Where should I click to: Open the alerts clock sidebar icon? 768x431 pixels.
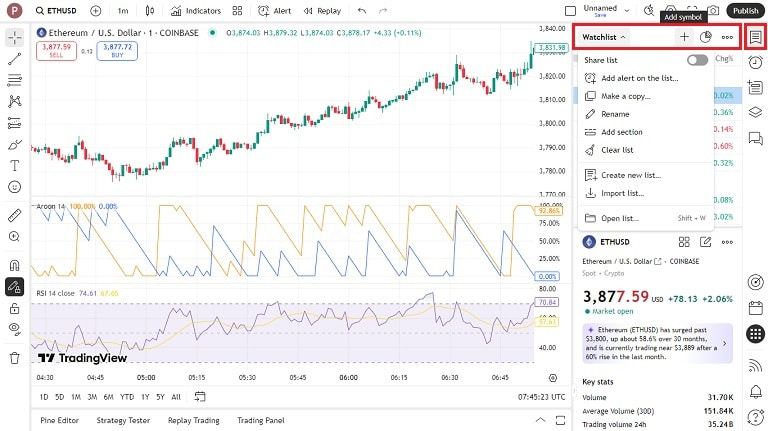pyautogui.click(x=755, y=62)
